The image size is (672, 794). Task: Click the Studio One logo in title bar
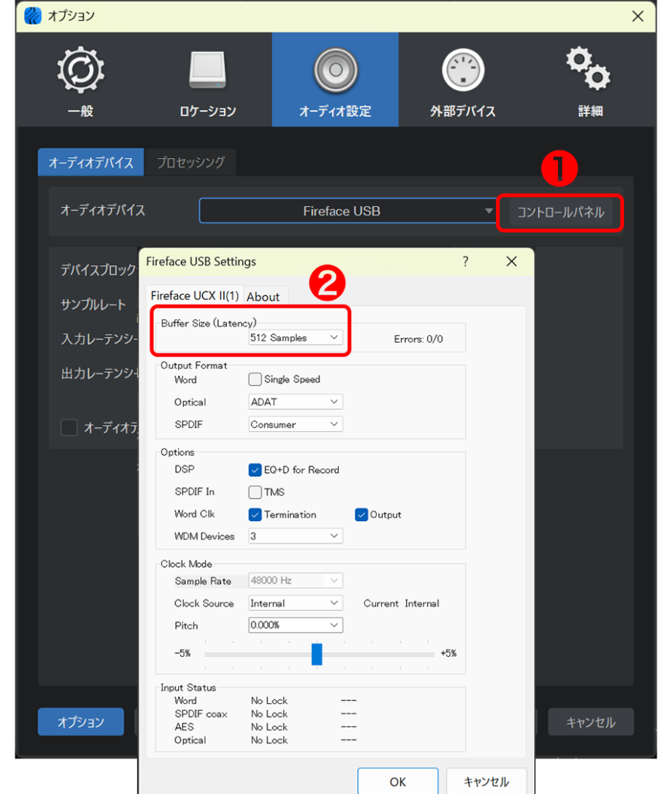click(x=33, y=16)
